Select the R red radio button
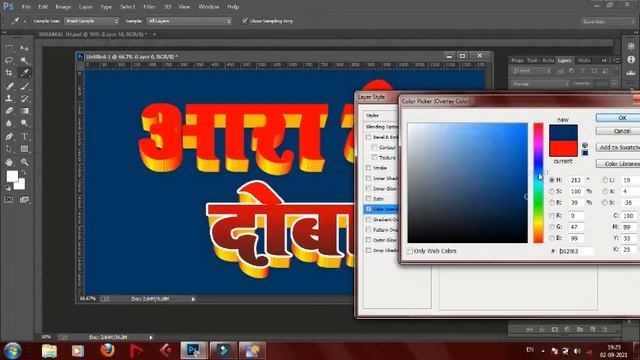The height and width of the screenshot is (360, 640). [x=552, y=216]
